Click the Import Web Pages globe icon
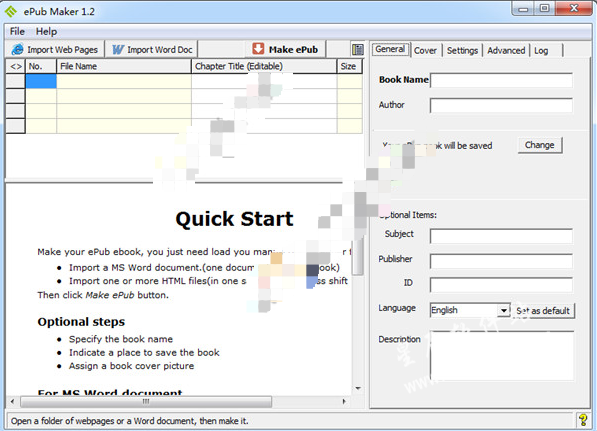The height and width of the screenshot is (431, 597). [x=18, y=49]
